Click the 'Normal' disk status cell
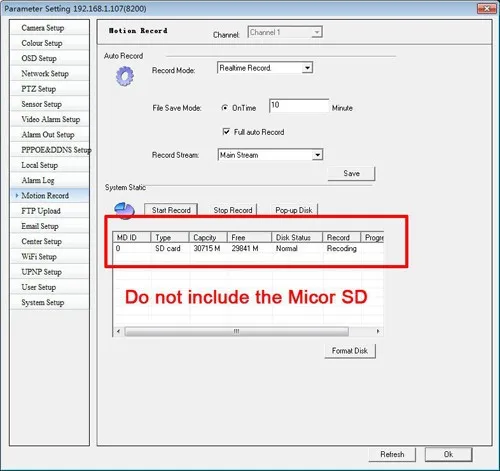The height and width of the screenshot is (471, 500). pos(287,249)
